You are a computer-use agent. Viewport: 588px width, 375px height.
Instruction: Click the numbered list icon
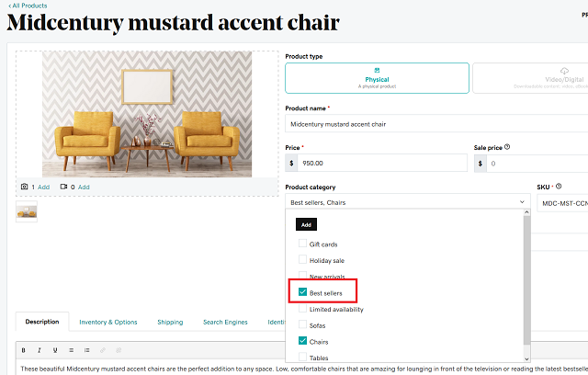tap(86, 350)
